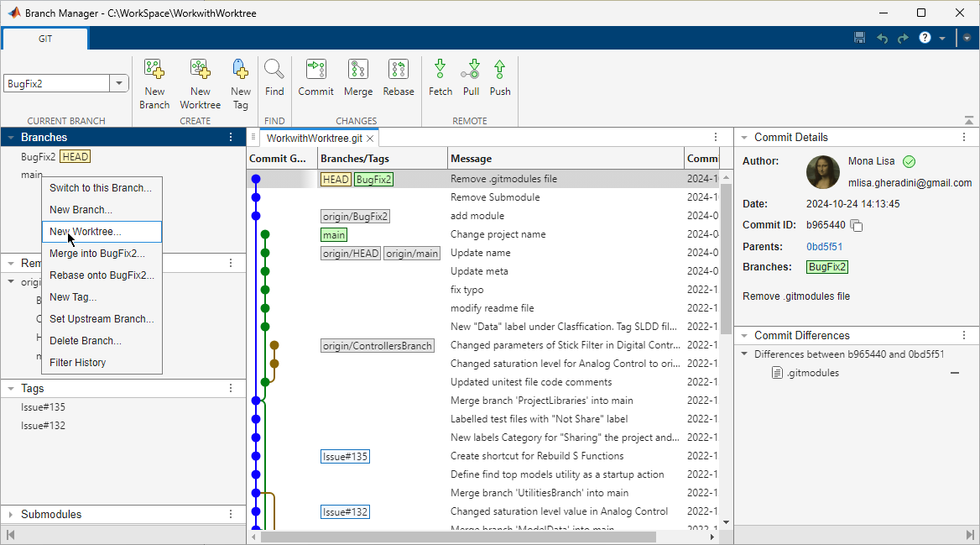Click the Commit icon in the Changes section

tap(315, 77)
